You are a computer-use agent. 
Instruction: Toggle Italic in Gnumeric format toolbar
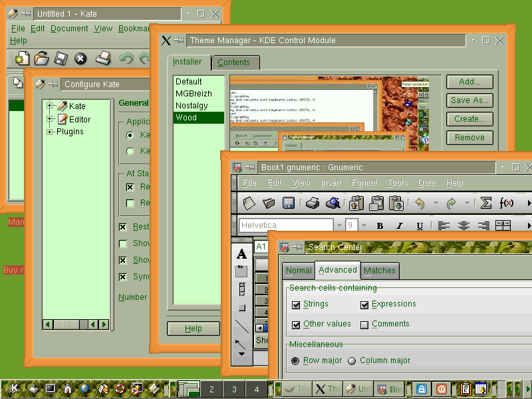tap(400, 225)
